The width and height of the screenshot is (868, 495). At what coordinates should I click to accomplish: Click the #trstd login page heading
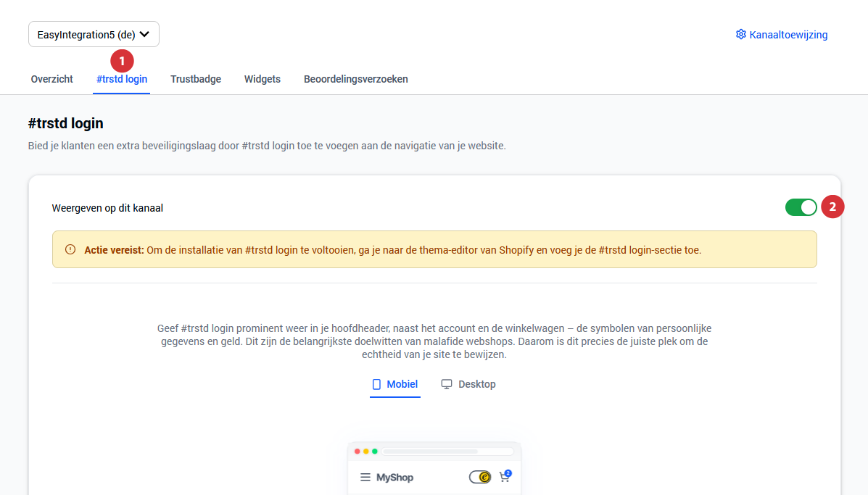coord(66,123)
